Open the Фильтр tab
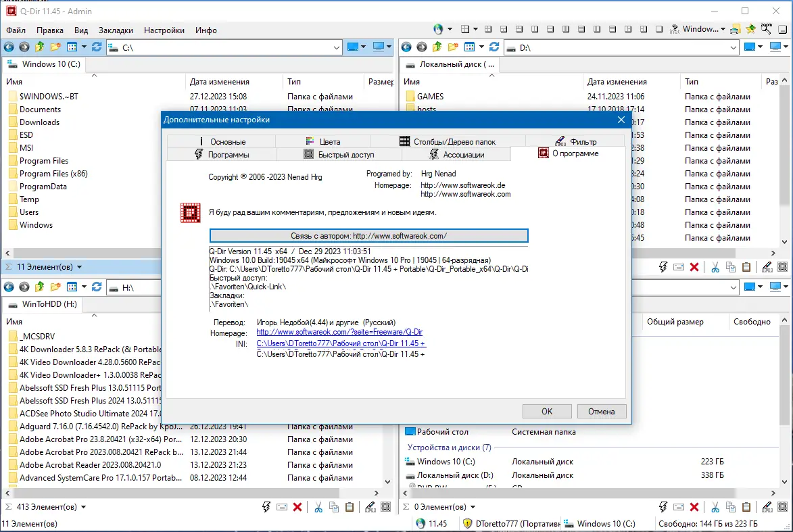793x532 pixels. point(575,141)
